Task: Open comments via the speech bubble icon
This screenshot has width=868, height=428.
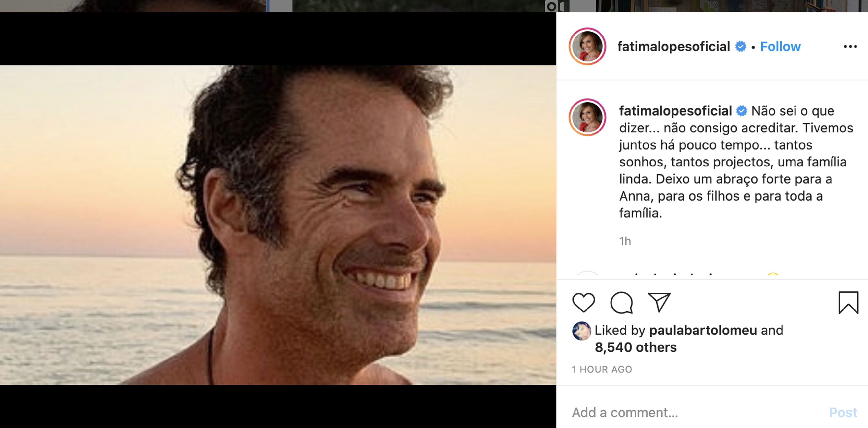Action: click(621, 302)
